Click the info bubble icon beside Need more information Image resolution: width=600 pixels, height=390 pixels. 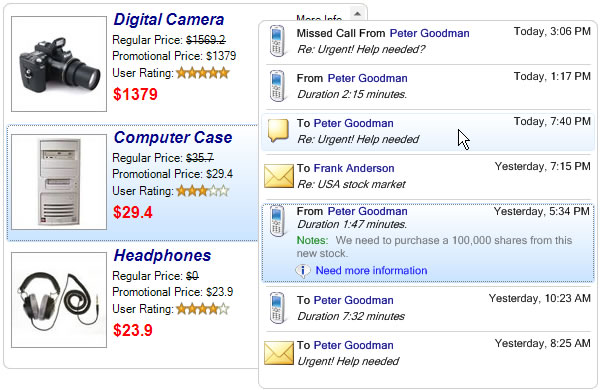pos(303,271)
